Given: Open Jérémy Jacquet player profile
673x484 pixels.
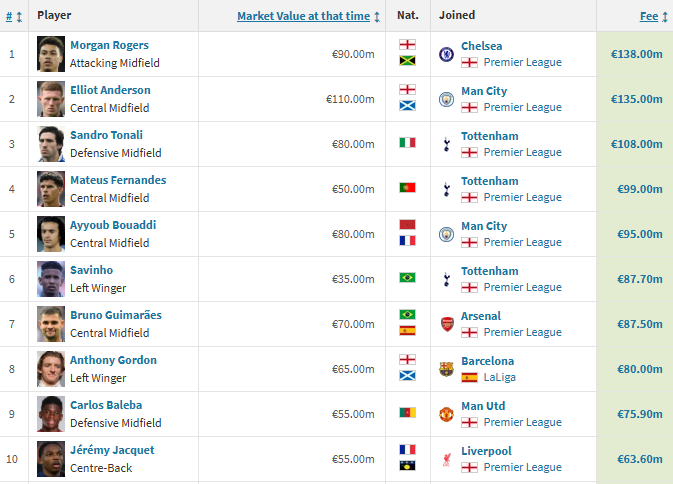Looking at the screenshot, I should (112, 450).
